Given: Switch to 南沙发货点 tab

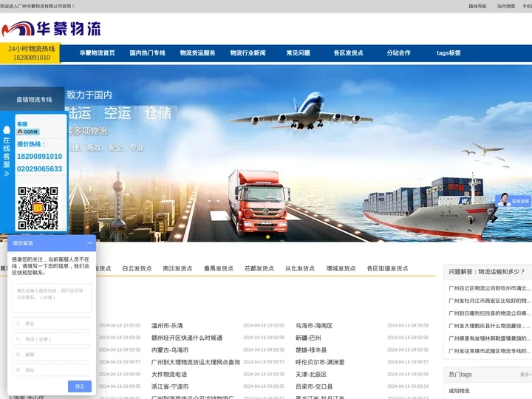Looking at the screenshot, I should (177, 268).
